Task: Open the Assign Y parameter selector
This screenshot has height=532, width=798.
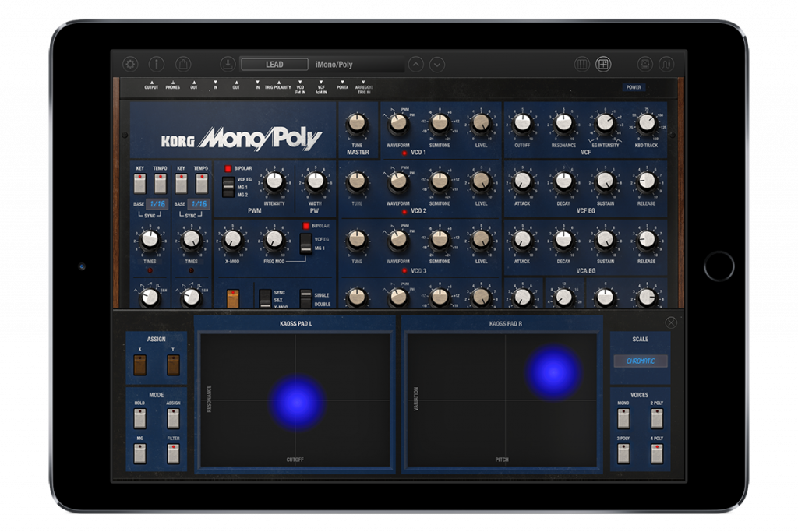Action: [173, 365]
